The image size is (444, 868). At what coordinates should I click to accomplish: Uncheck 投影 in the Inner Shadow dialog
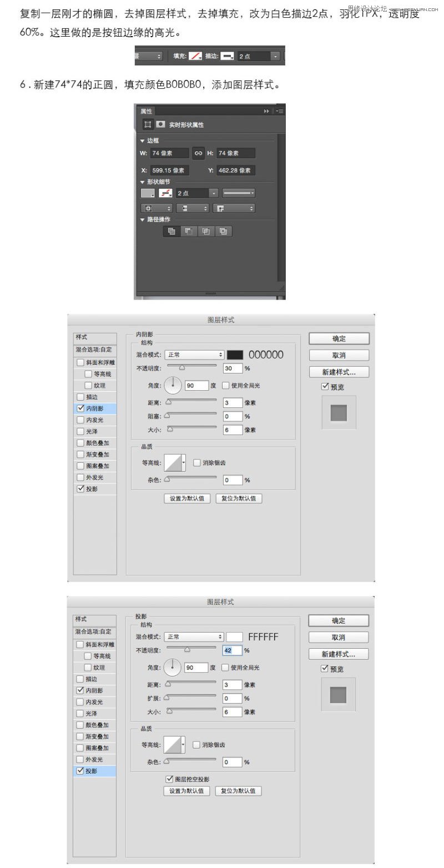tap(81, 489)
